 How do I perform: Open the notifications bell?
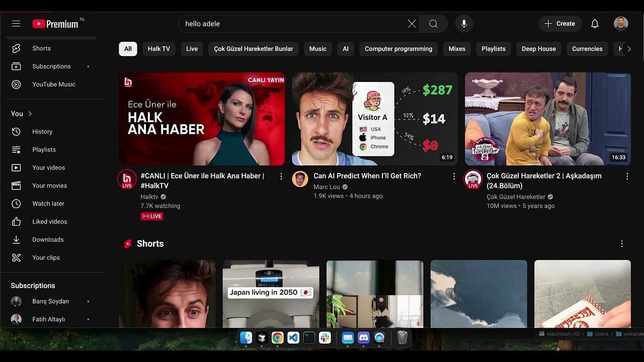[595, 24]
